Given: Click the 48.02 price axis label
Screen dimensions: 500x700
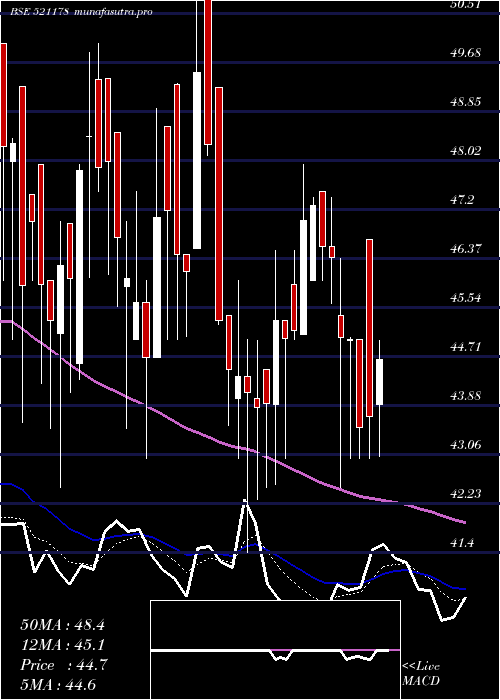Looking at the screenshot, I should 466,151.
